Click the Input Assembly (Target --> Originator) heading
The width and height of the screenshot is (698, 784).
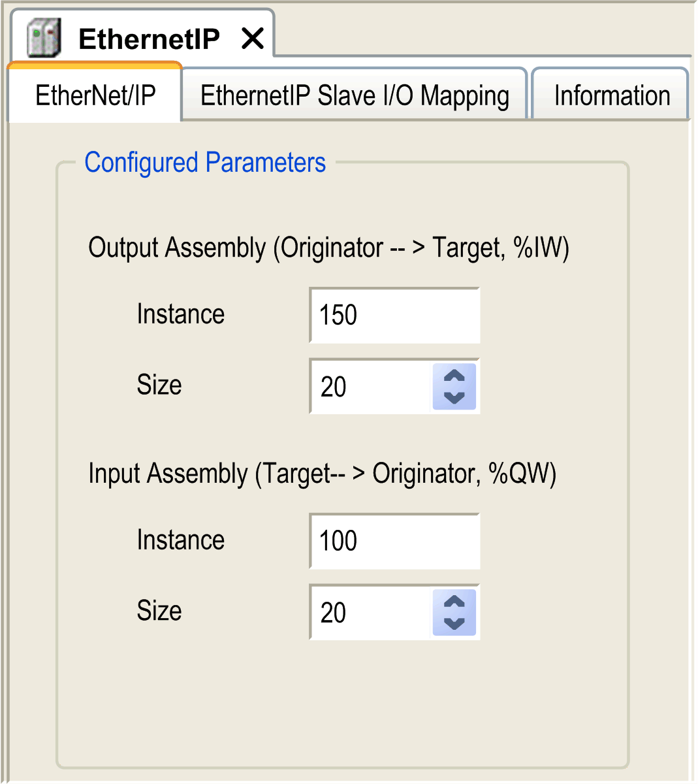pos(320,474)
